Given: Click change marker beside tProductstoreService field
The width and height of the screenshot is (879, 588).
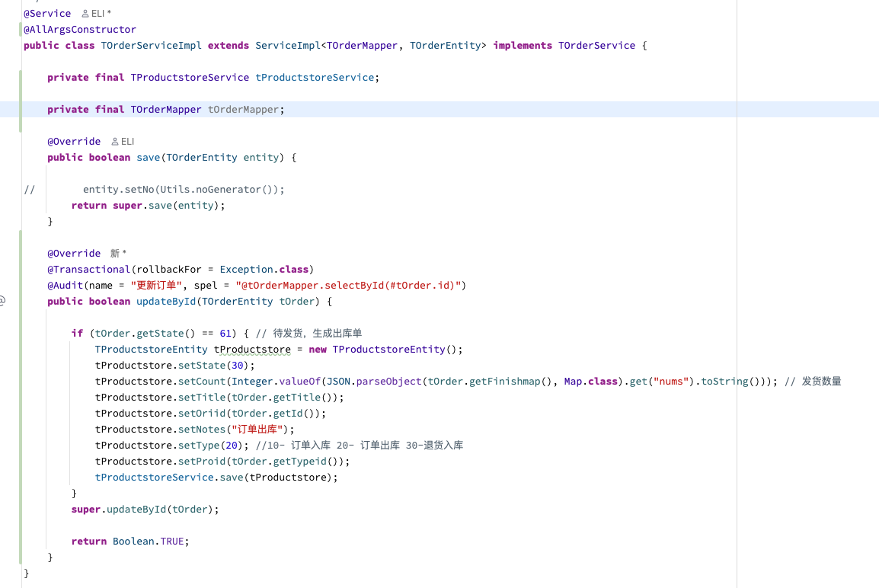Looking at the screenshot, I should (21, 78).
